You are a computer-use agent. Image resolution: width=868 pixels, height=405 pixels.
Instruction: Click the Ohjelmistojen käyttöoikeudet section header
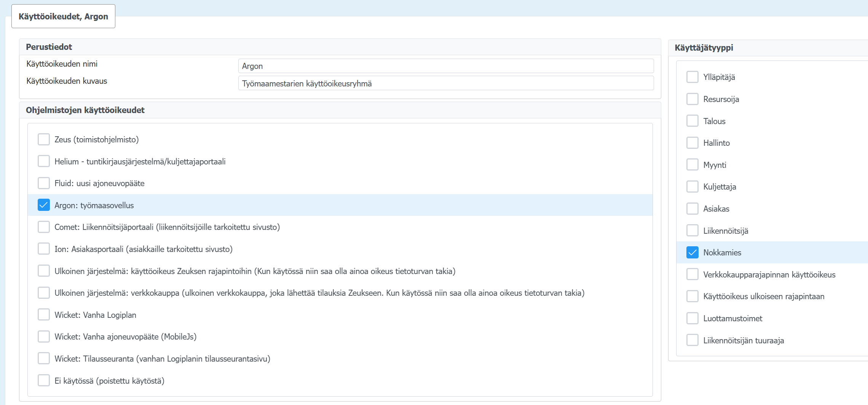tap(340, 110)
